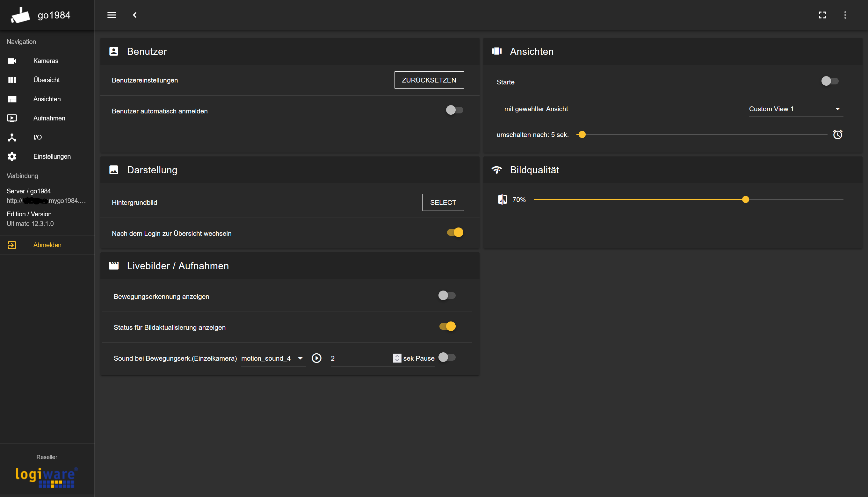This screenshot has width=868, height=497.
Task: Open the Custom View 1 dropdown
Action: (x=796, y=109)
